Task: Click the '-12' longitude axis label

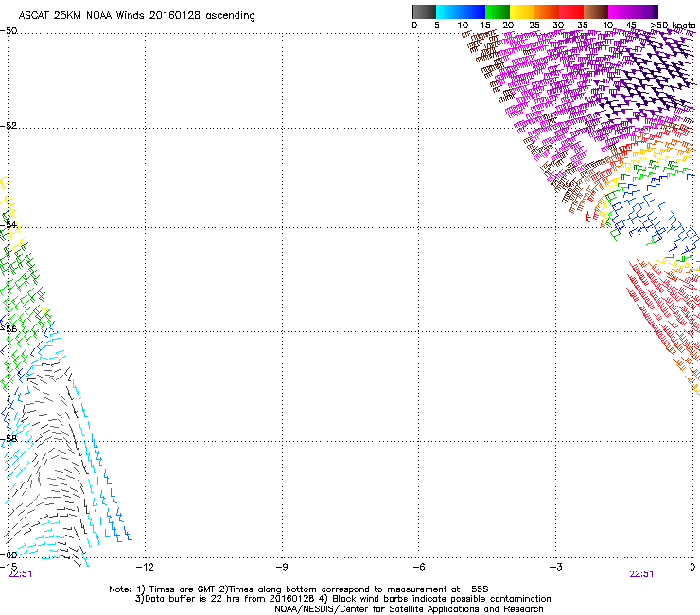Action: tap(145, 567)
